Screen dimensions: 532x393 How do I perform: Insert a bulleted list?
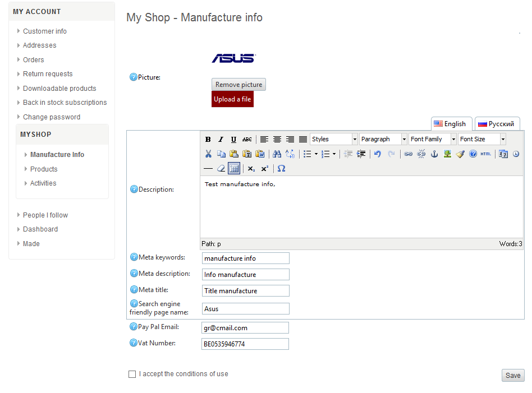coord(308,154)
